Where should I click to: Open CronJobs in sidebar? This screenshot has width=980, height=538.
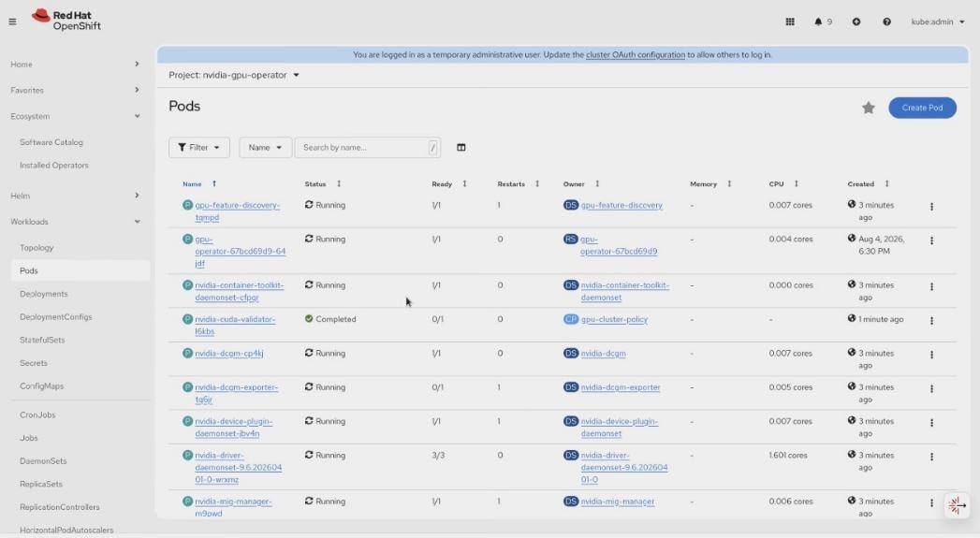tap(37, 414)
